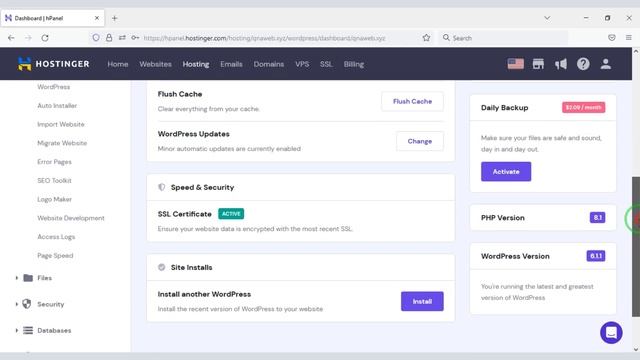Image resolution: width=640 pixels, height=360 pixels.
Task: Reload the page with the refresh icon
Action: 45,38
